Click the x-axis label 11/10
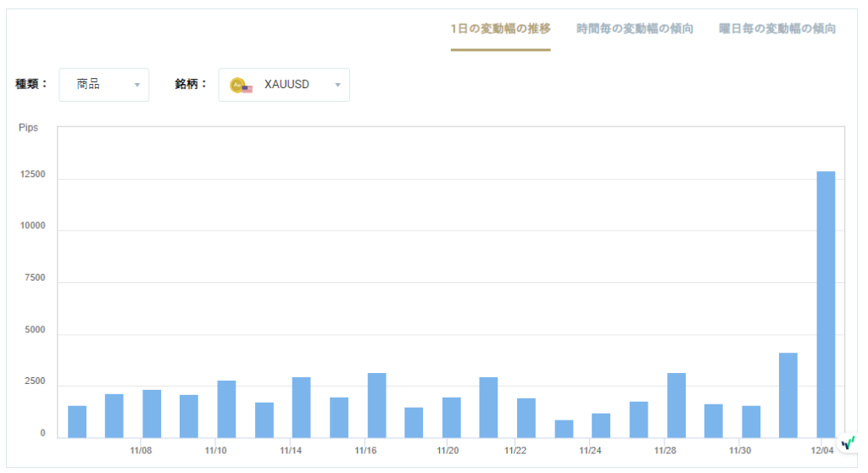Viewport: 868px width, 473px height. pyautogui.click(x=215, y=450)
